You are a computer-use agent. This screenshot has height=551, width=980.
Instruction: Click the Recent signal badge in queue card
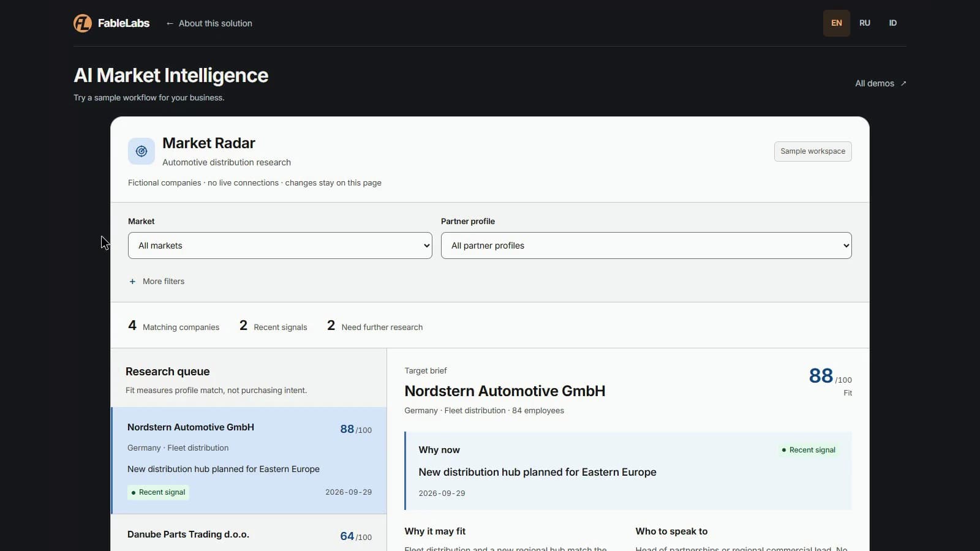click(x=158, y=492)
